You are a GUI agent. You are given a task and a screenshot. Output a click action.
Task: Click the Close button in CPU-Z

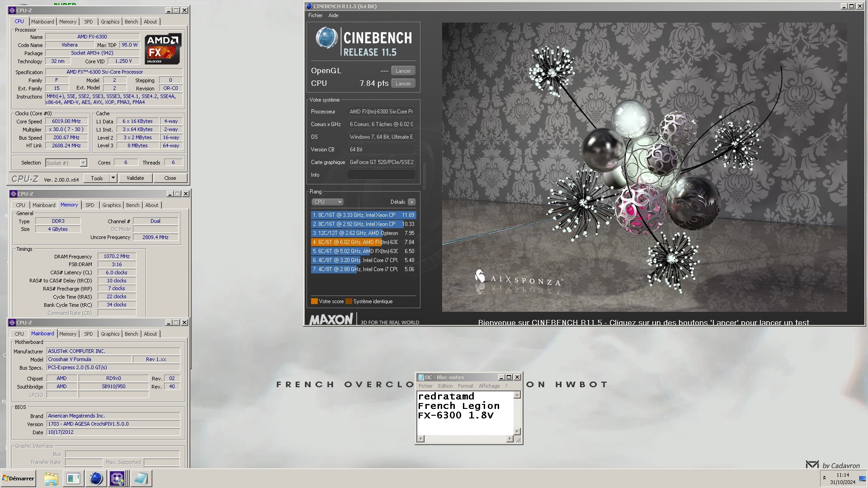click(170, 178)
